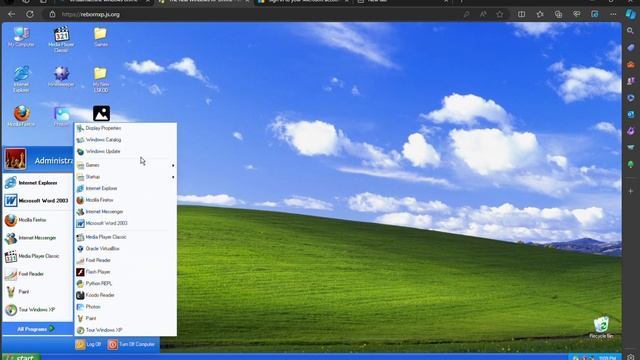Open My Computer desktop icon
640x360 pixels.
tap(21, 36)
